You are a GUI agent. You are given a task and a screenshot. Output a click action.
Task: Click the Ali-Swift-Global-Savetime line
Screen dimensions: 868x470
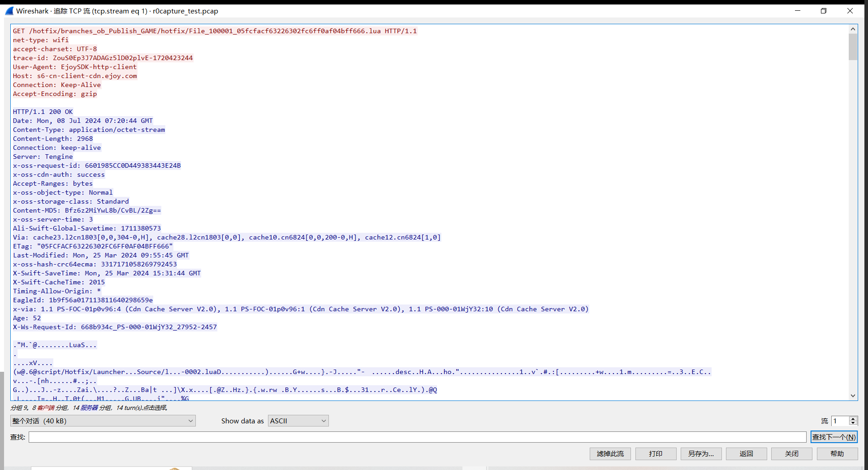87,228
